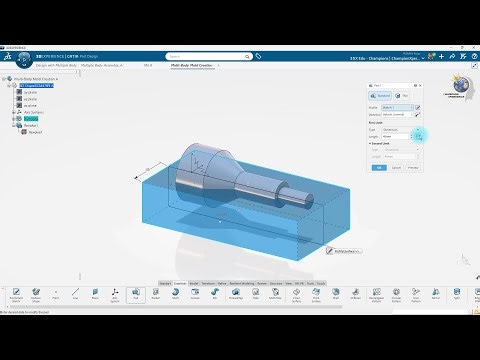Select the Circular Pattern tool
The height and width of the screenshot is (360, 480).
[x=396, y=295]
